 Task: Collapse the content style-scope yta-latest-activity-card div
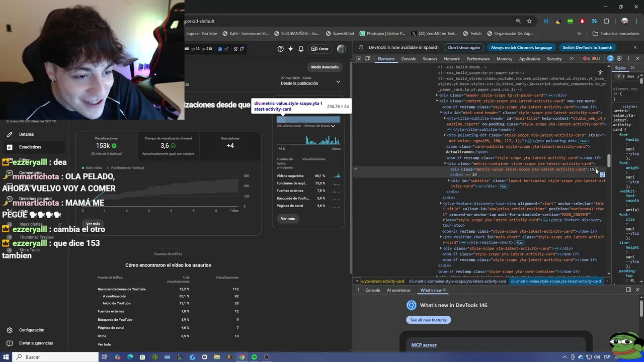[x=437, y=101]
